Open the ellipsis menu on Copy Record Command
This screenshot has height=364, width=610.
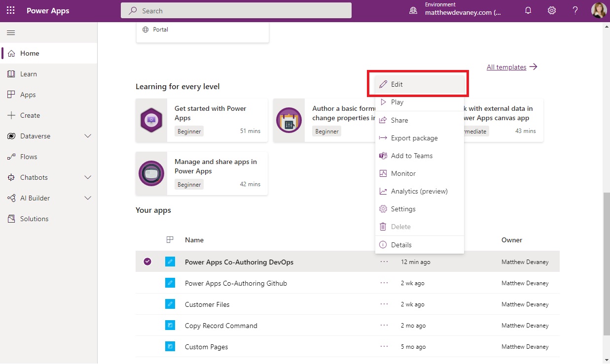[x=384, y=325]
